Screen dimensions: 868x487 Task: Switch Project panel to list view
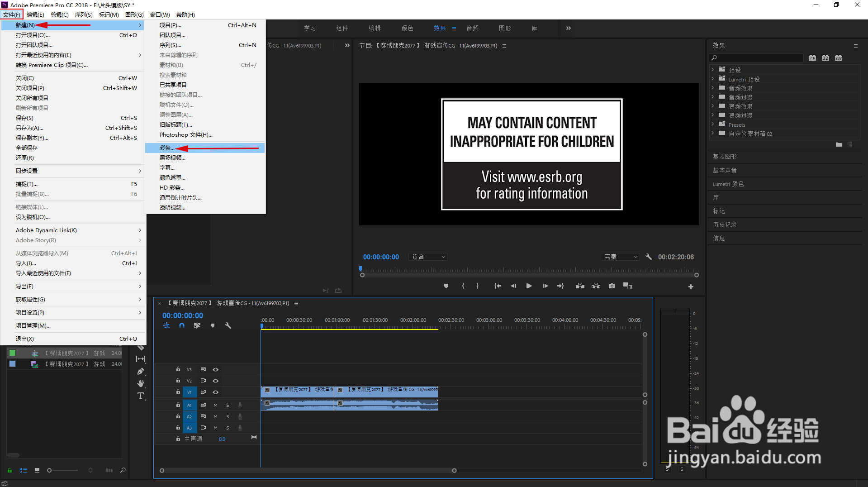[24, 470]
